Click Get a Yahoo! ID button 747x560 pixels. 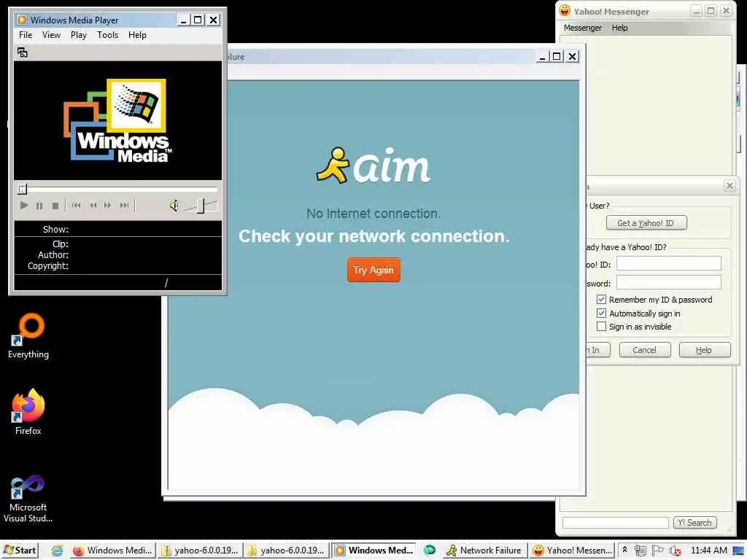[646, 223]
